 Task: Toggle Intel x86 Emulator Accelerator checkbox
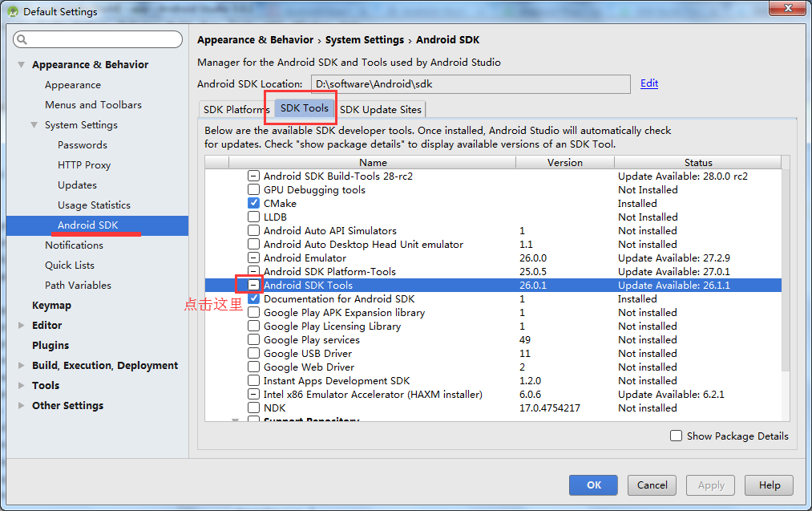coord(253,395)
